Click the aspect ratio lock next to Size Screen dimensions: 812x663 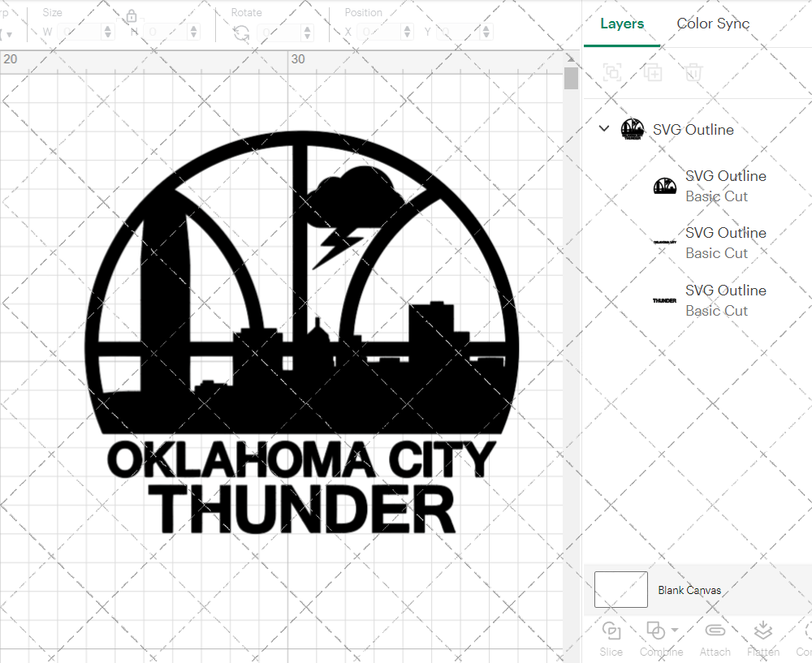(132, 15)
